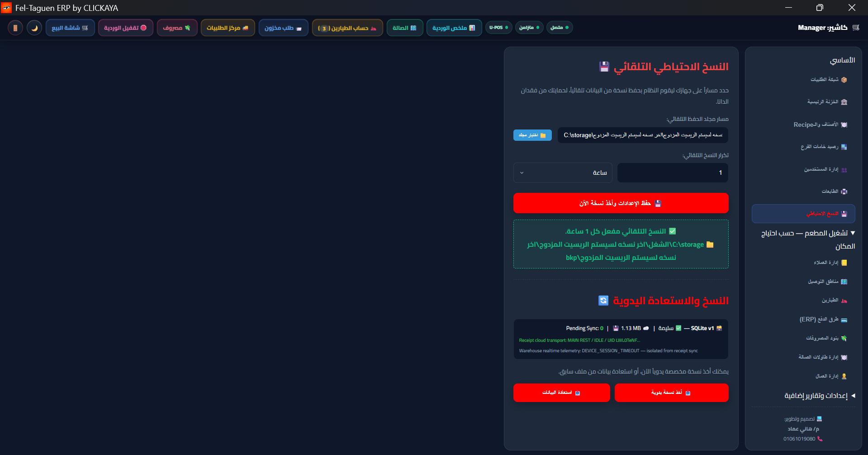
Task: Click the backup frequency number field
Action: click(673, 172)
